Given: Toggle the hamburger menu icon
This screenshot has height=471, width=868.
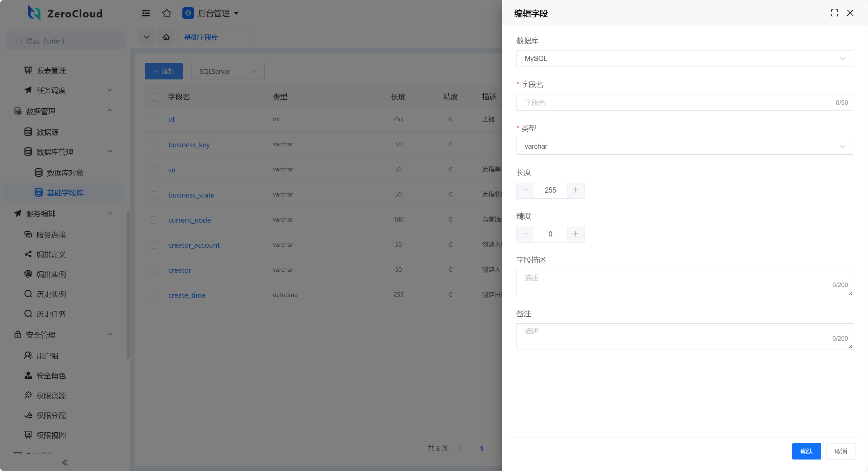Looking at the screenshot, I should pos(146,13).
